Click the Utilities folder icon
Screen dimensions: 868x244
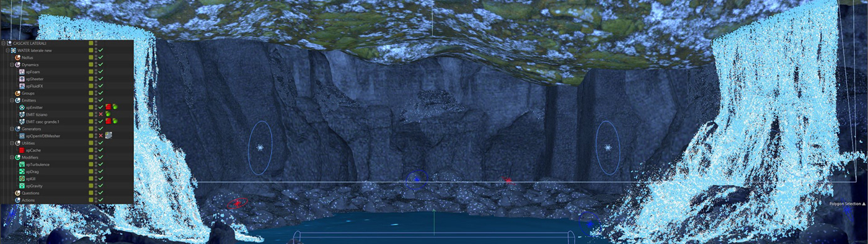tap(17, 143)
